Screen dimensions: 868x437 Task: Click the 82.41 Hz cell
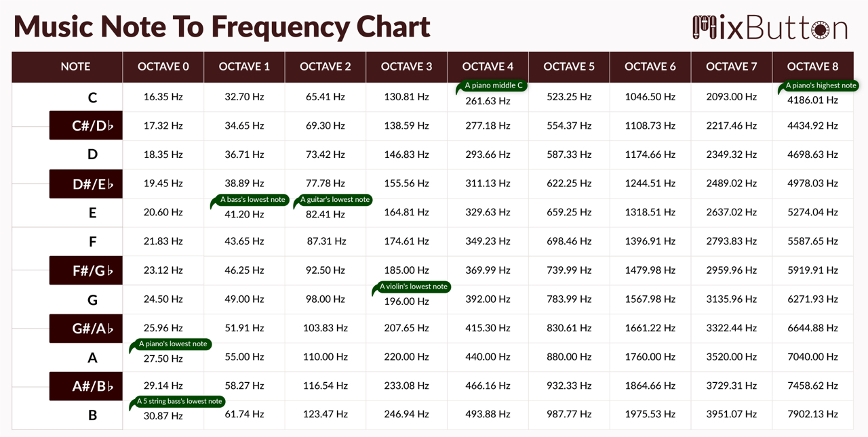325,214
